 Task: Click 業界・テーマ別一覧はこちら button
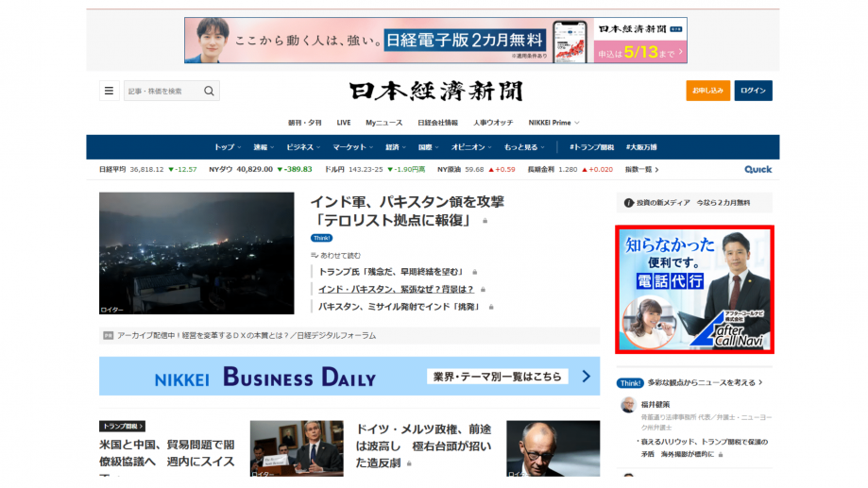coord(497,377)
